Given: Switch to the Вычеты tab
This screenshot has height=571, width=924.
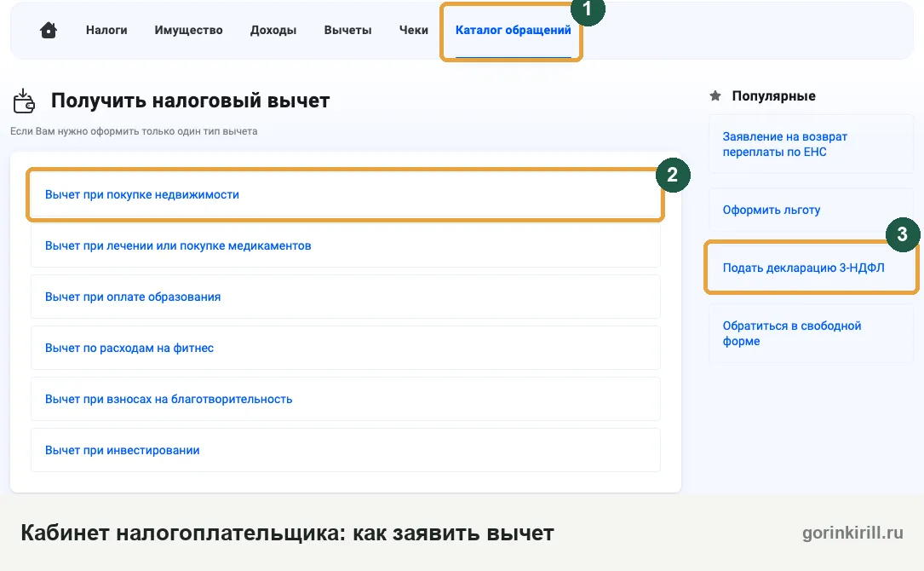Looking at the screenshot, I should [x=347, y=30].
